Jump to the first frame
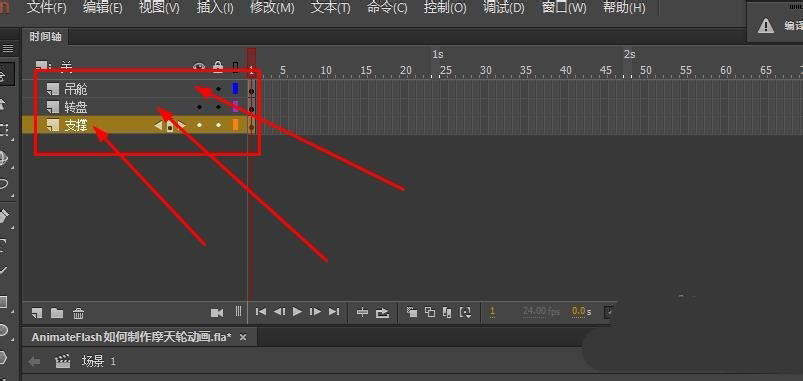 pos(261,311)
